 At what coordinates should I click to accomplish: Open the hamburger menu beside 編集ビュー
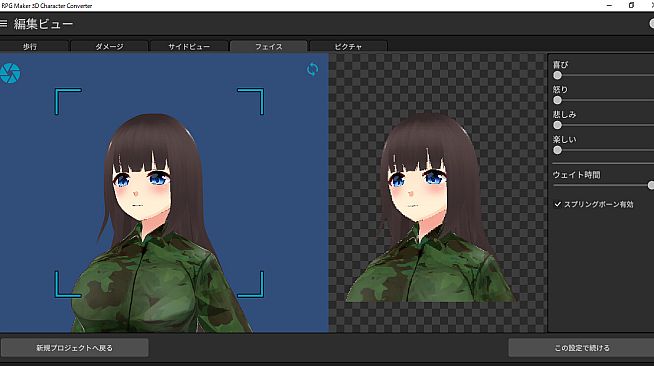[x=3, y=24]
